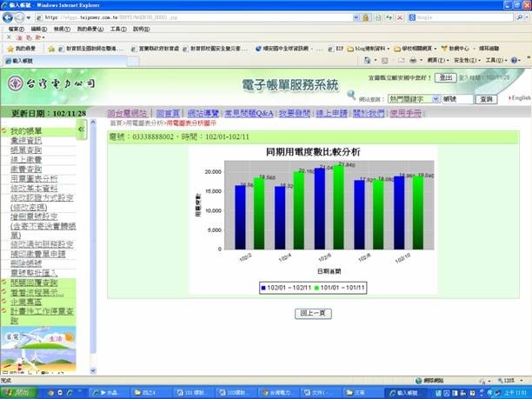The height and width of the screenshot is (399, 532).
Task: Click the Home icon in command bar
Action: pos(367,60)
